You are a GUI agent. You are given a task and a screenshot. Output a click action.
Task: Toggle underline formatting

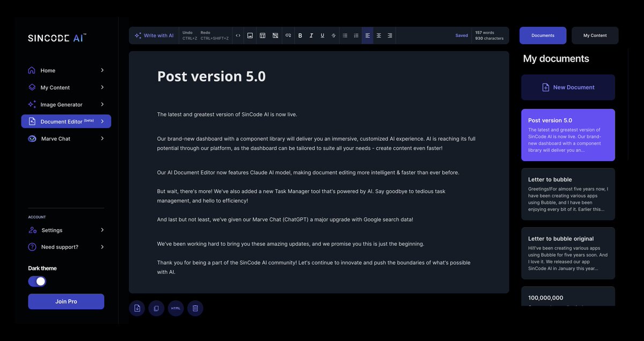[323, 35]
